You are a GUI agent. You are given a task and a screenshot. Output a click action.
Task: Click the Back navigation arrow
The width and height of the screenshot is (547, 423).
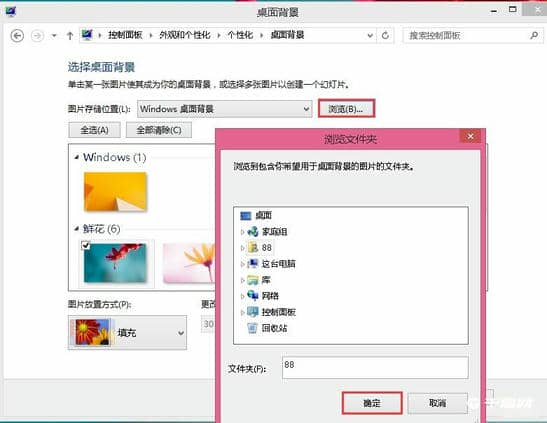17,36
